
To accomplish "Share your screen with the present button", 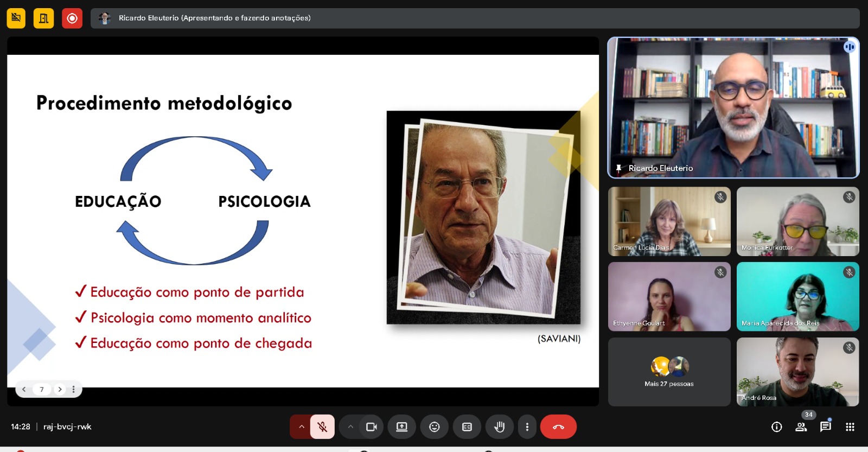I will coord(401,427).
